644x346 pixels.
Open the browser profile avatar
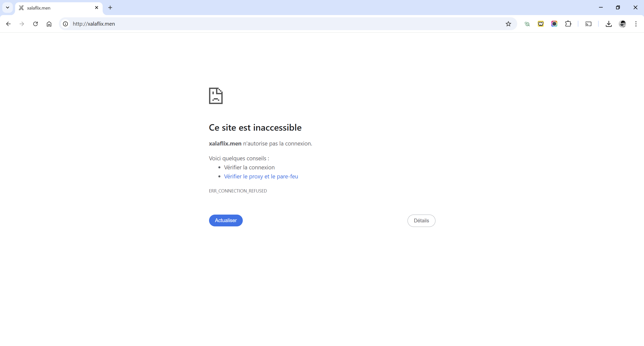tap(622, 24)
